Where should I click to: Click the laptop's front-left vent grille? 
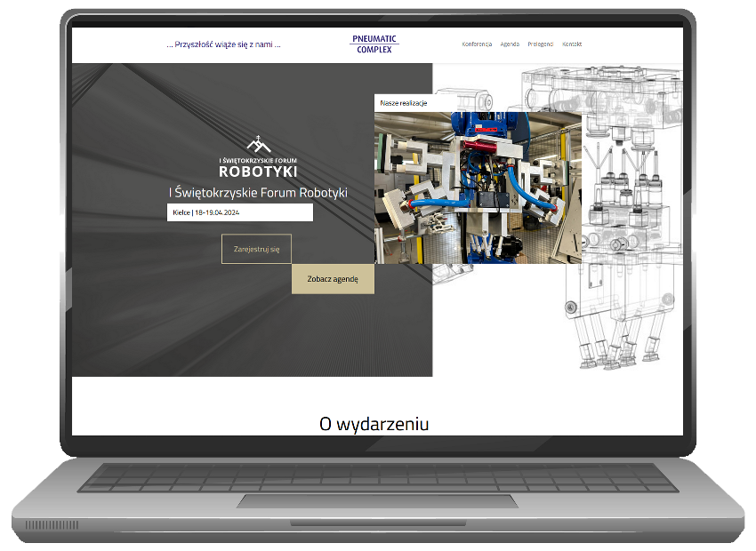pos(52,525)
